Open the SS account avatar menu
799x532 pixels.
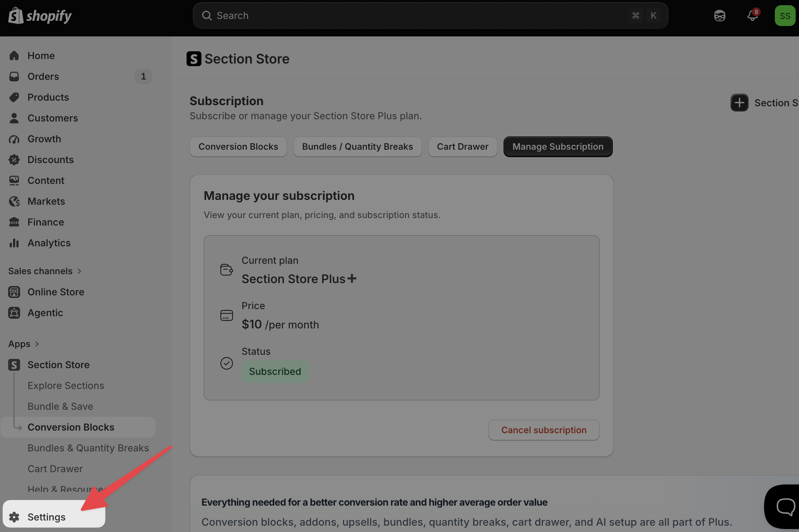(785, 16)
